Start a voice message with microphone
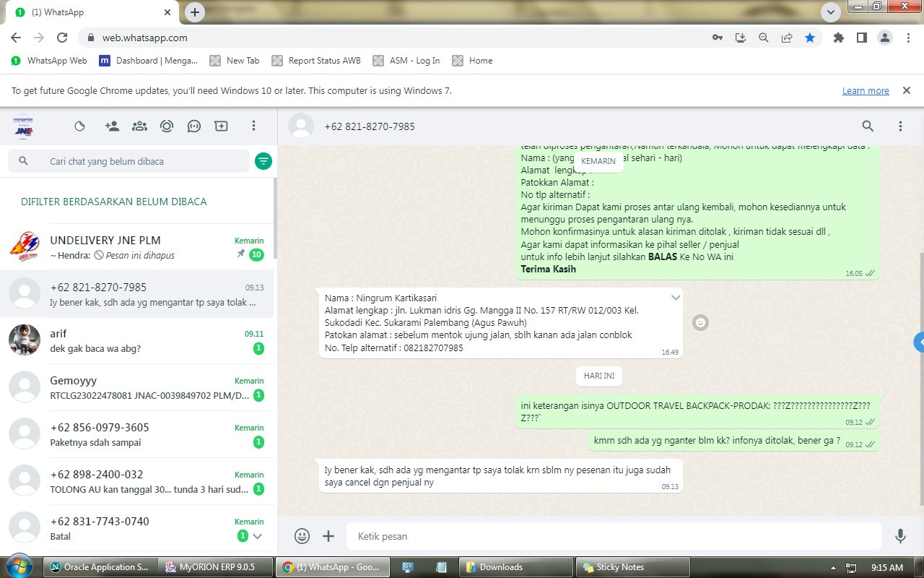The width and height of the screenshot is (924, 578). click(900, 536)
